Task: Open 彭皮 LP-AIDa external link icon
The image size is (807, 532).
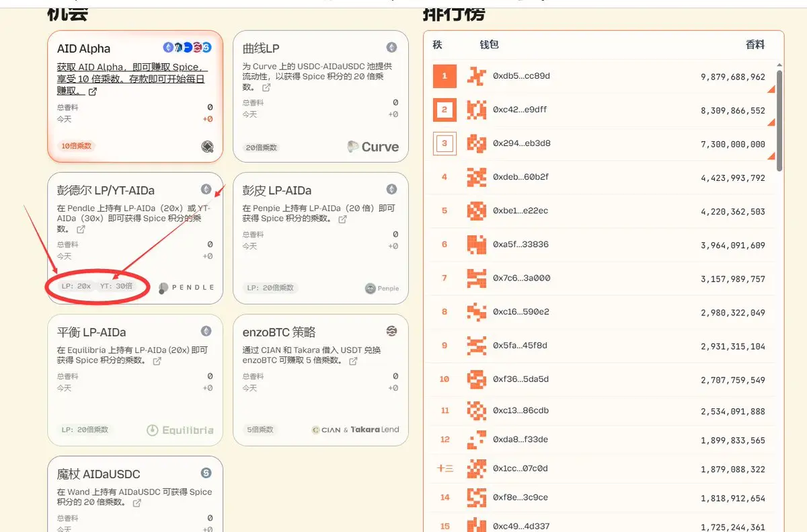Action: coord(342,219)
